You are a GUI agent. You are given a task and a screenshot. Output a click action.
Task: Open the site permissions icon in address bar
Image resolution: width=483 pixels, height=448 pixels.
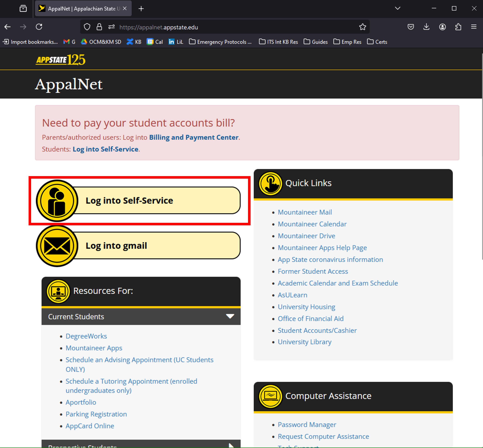[111, 27]
